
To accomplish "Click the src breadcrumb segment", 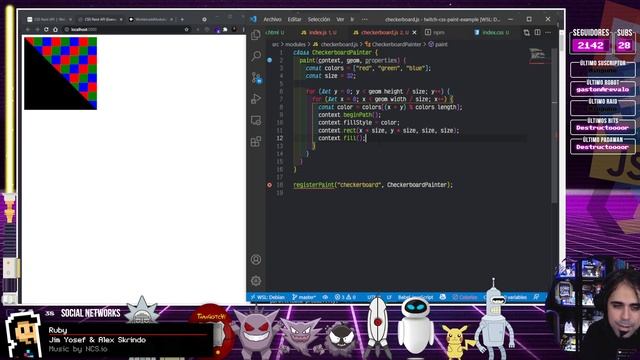I will tap(276, 44).
